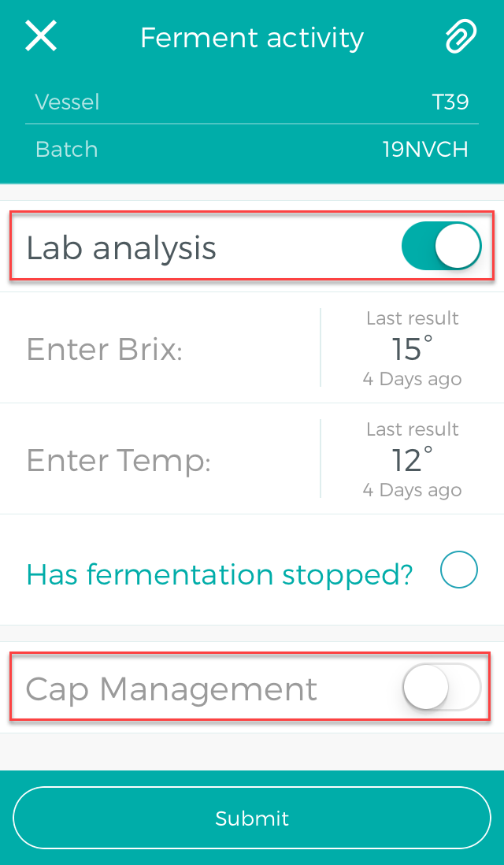Close the Ferment activity form
Viewport: 504px width, 865px height.
[41, 37]
